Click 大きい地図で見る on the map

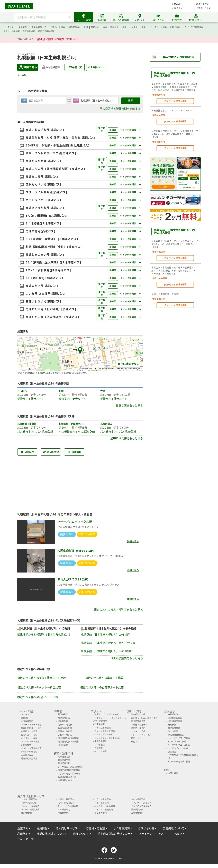128,364
